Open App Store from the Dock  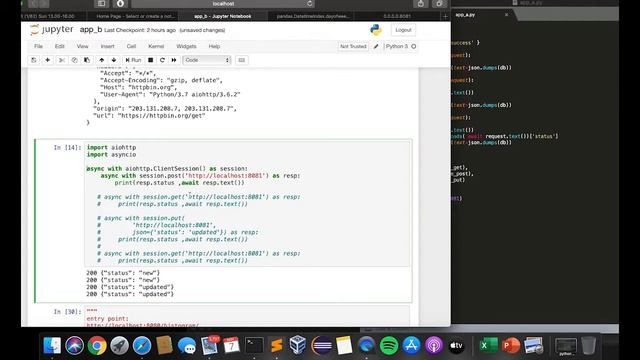[x=411, y=346]
